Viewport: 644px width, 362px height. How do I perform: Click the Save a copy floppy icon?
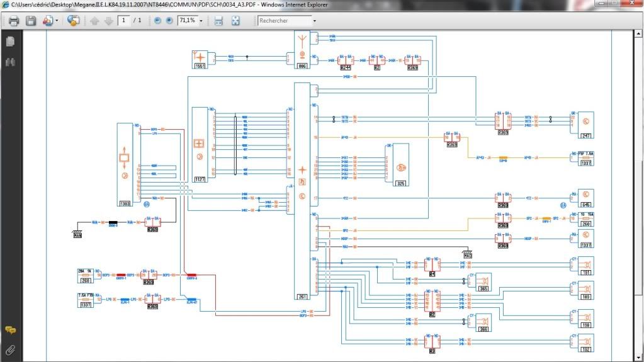pyautogui.click(x=30, y=21)
